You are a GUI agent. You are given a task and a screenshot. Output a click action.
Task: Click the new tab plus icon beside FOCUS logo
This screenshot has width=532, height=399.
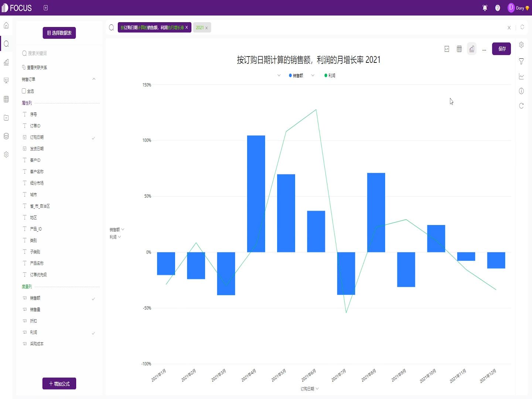pyautogui.click(x=46, y=8)
